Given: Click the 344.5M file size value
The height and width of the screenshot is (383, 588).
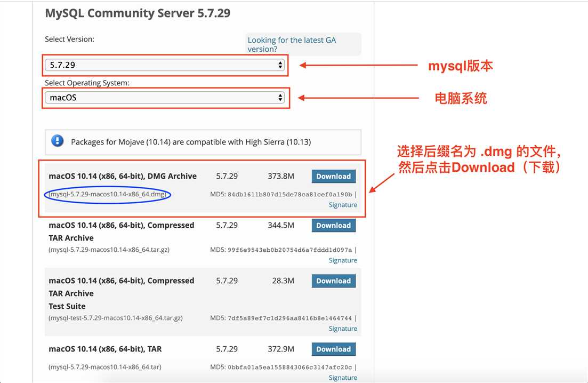Looking at the screenshot, I should 281,226.
